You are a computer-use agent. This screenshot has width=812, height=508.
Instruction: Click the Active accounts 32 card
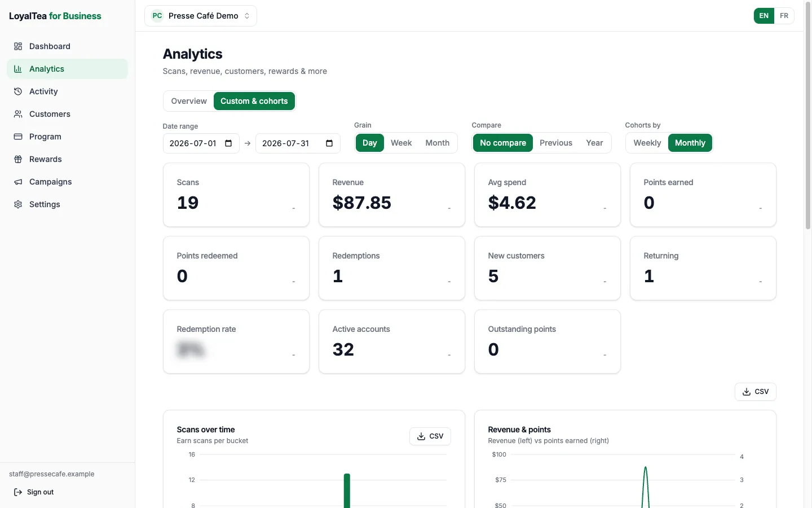coord(392,341)
